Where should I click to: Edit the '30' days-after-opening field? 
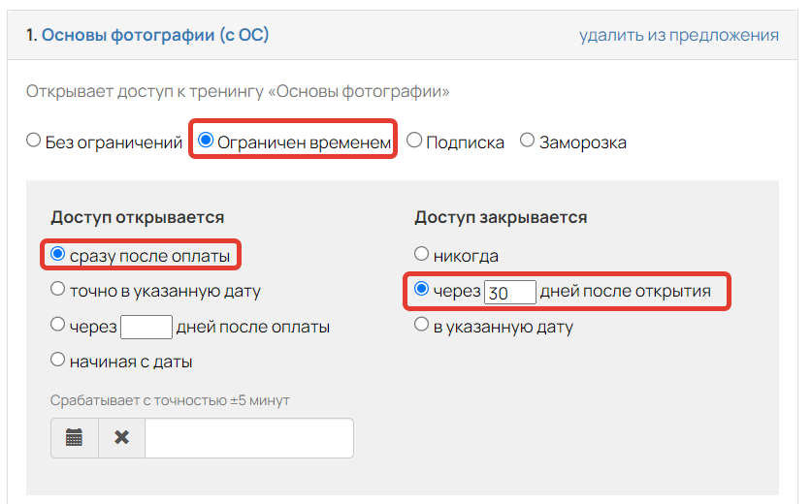(510, 293)
